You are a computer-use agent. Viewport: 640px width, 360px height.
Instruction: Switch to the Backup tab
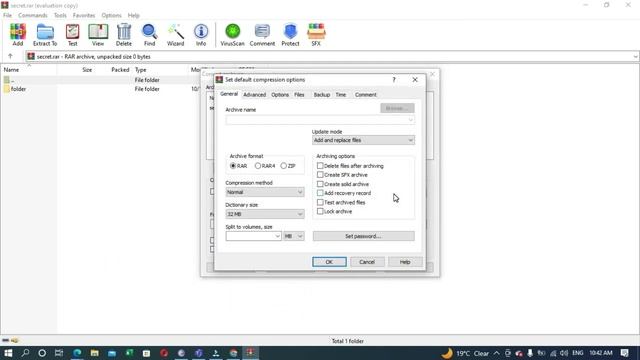pyautogui.click(x=322, y=95)
